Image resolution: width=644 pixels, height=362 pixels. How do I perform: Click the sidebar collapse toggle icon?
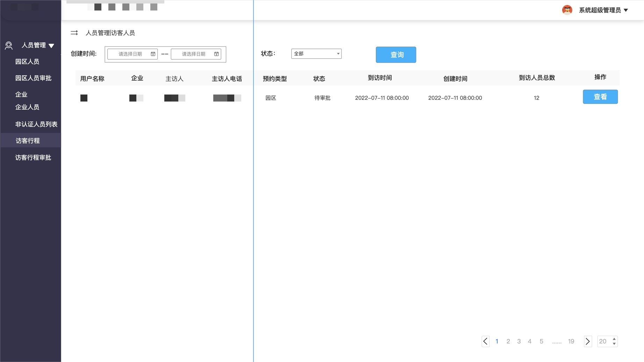click(74, 33)
